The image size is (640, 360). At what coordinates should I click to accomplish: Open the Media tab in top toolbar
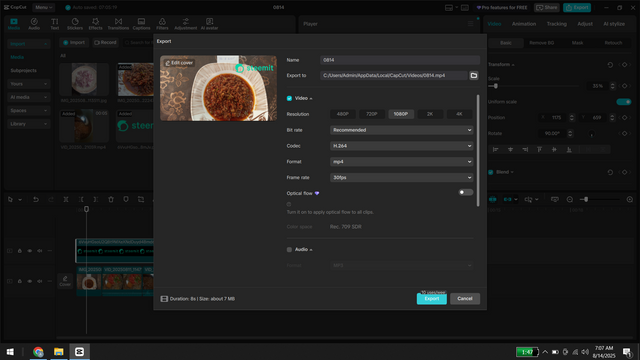[x=14, y=24]
